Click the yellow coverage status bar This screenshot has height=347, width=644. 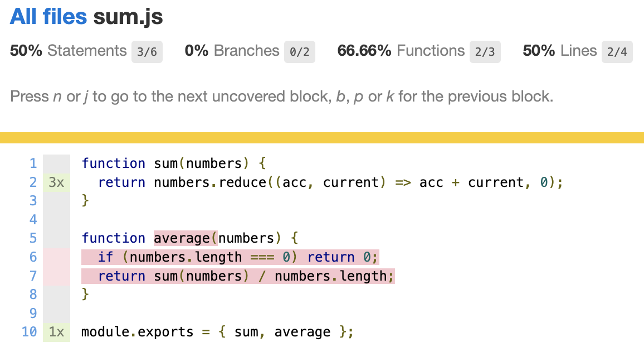[322, 138]
